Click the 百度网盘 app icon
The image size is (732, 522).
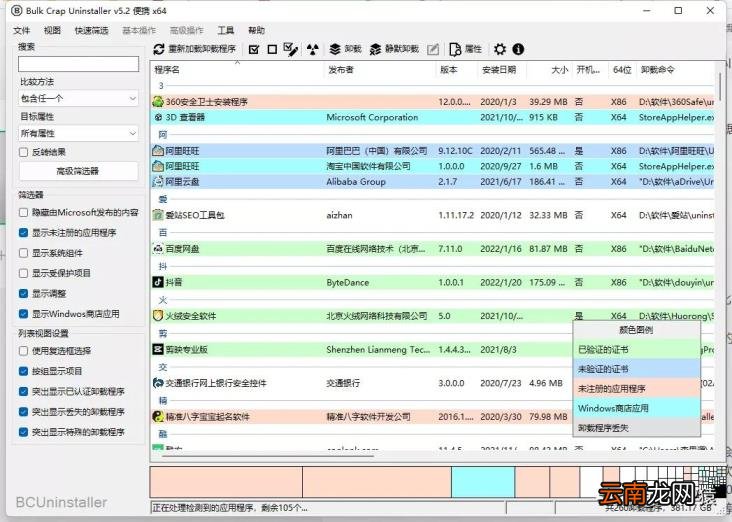(x=158, y=249)
